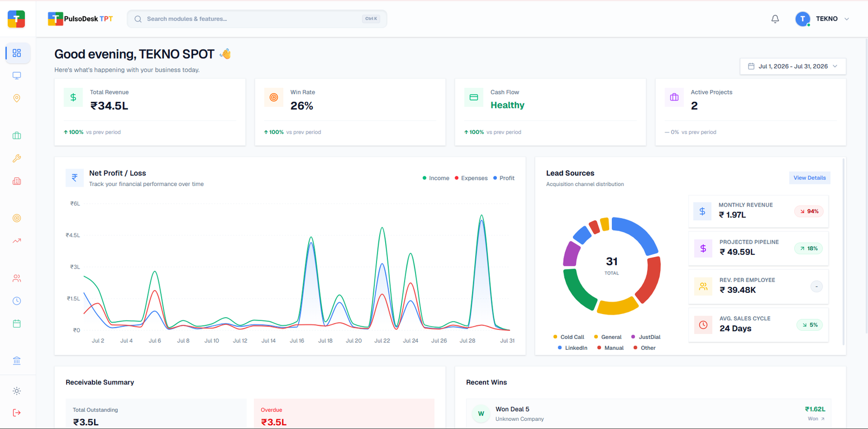The height and width of the screenshot is (429, 868).
Task: Toggle LinkedIn in Lead Sources legend
Action: pyautogui.click(x=572, y=348)
